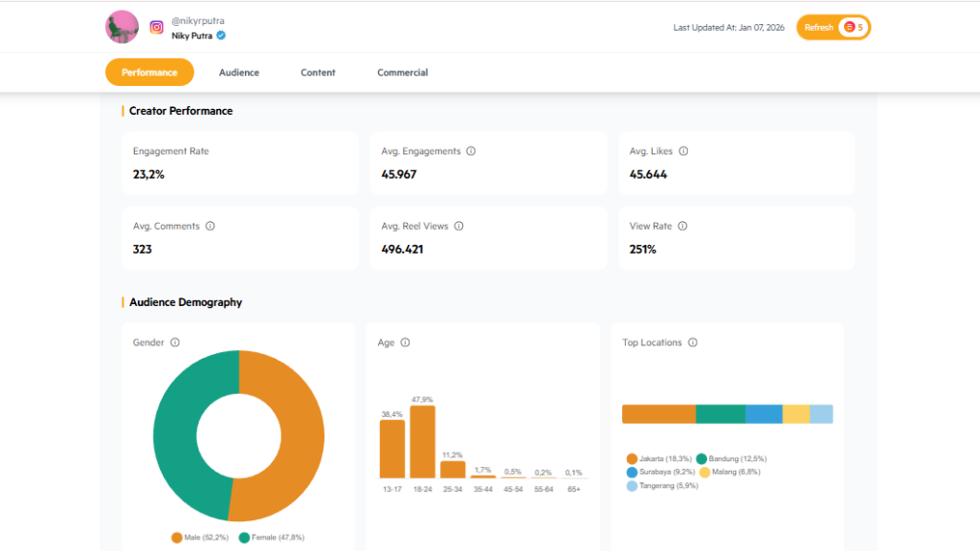Click info icon next to Top Locations
This screenshot has width=980, height=551.
tap(693, 342)
